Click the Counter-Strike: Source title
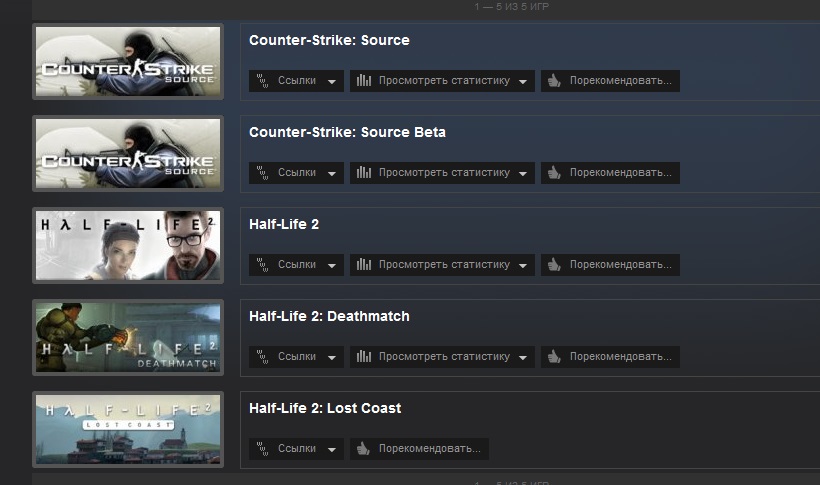Image resolution: width=820 pixels, height=485 pixels. (329, 40)
